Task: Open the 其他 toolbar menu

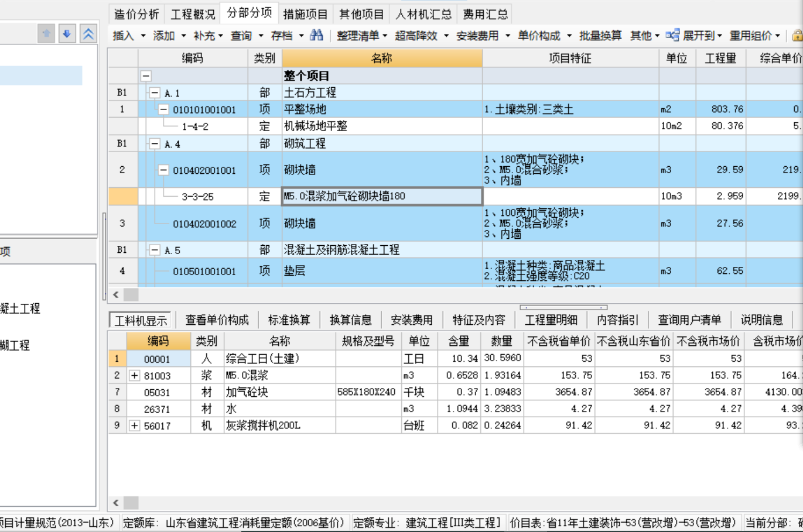Action: (644, 36)
